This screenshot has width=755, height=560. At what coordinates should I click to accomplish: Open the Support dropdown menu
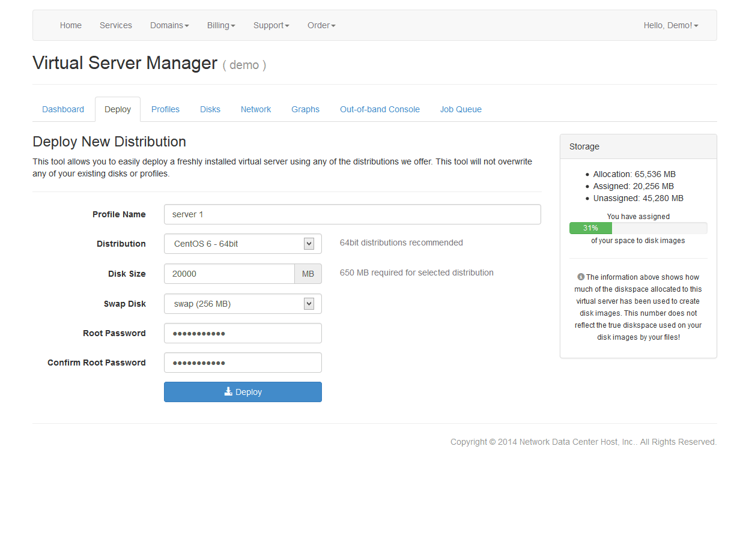click(271, 25)
